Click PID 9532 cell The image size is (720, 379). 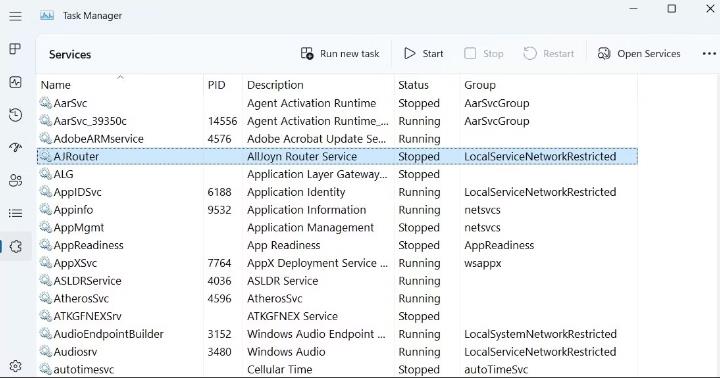[x=219, y=209]
